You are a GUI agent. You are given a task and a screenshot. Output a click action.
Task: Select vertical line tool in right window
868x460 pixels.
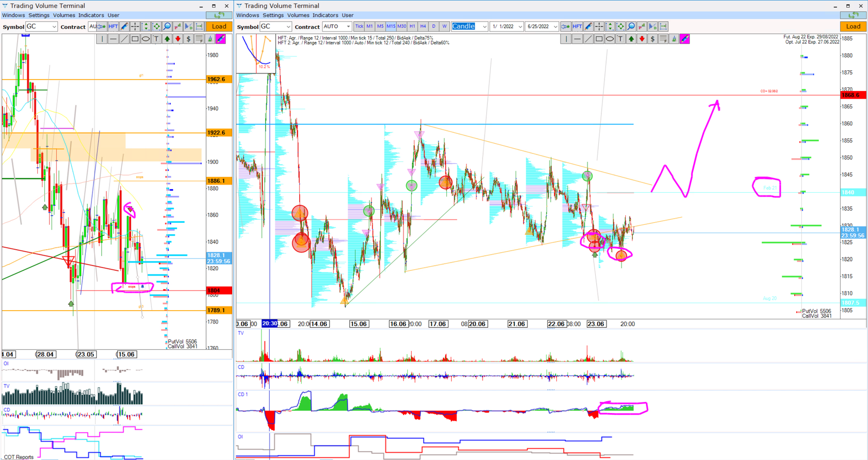[x=566, y=39]
